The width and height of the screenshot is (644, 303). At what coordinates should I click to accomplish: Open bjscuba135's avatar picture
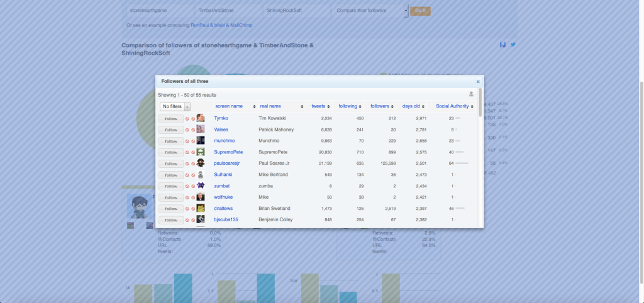(201, 219)
